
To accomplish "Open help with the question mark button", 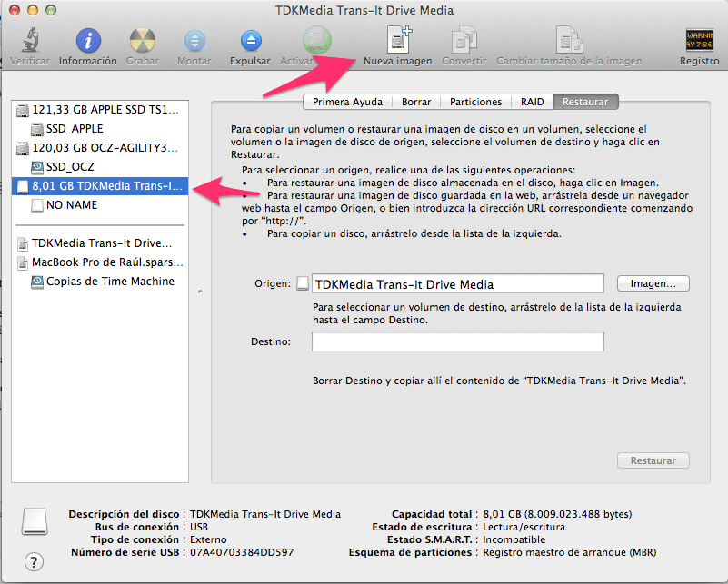I will pos(35,560).
